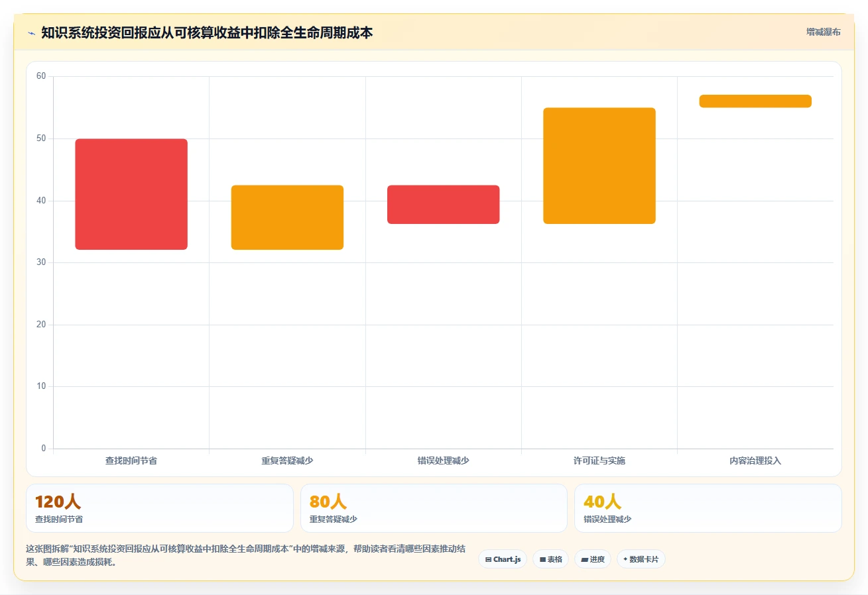Open the 40人 data card

point(708,508)
